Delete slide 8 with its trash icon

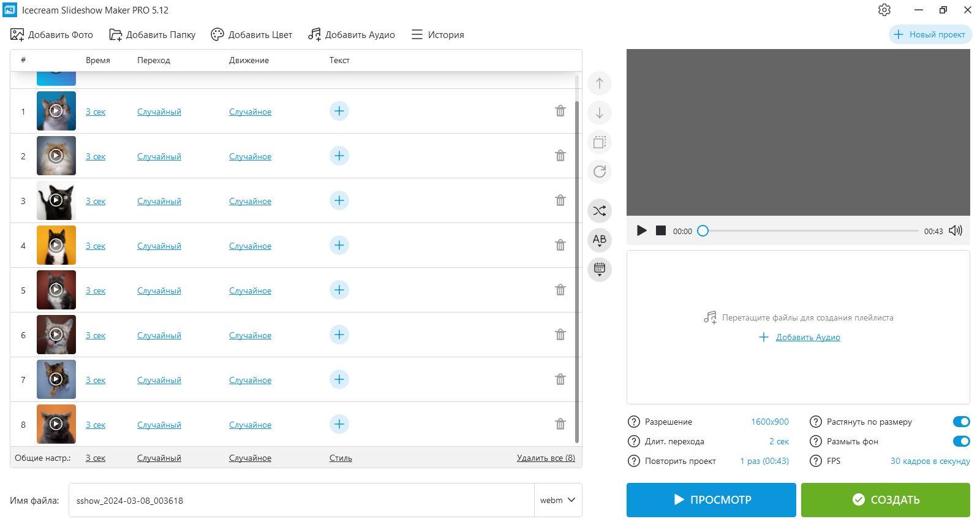coord(560,424)
